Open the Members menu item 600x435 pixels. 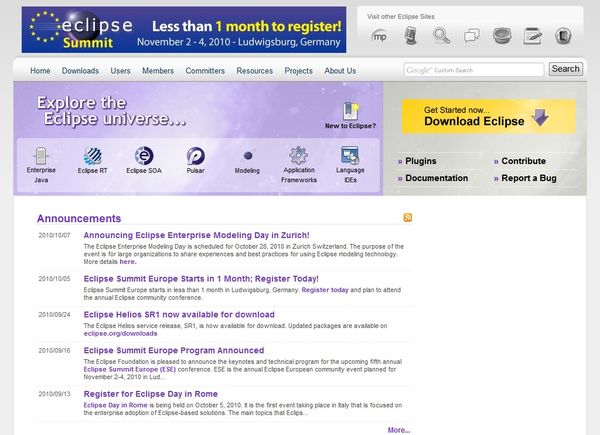click(x=158, y=71)
